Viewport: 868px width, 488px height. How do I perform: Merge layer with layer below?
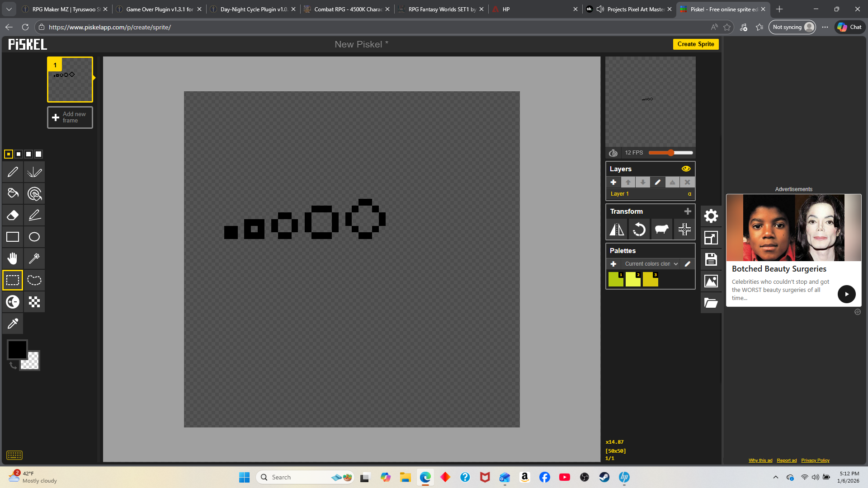[672, 182]
